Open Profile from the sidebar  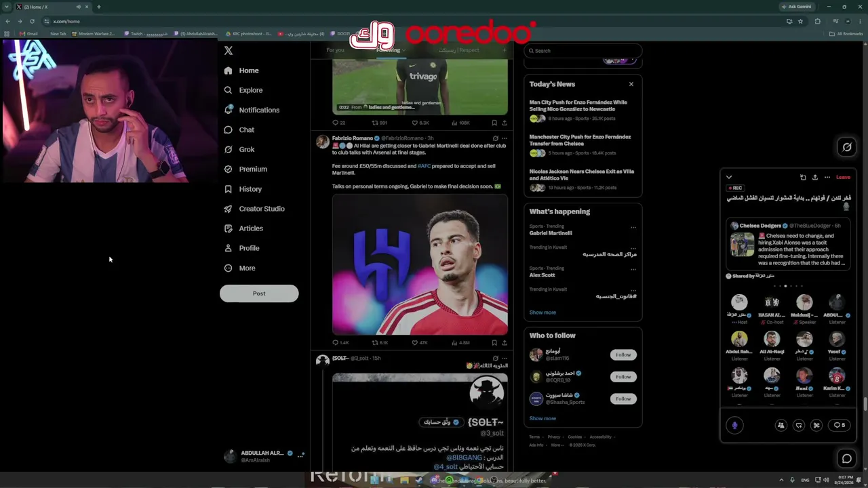pos(241,248)
